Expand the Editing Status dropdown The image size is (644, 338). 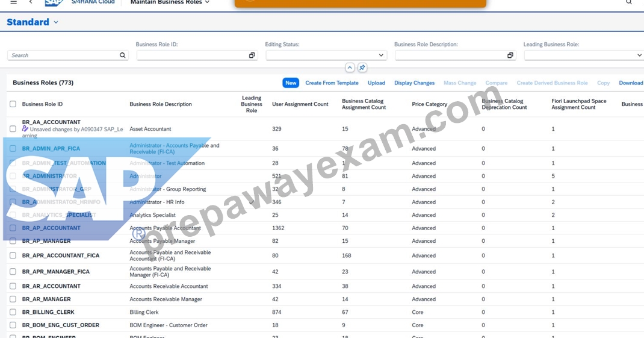click(x=381, y=55)
